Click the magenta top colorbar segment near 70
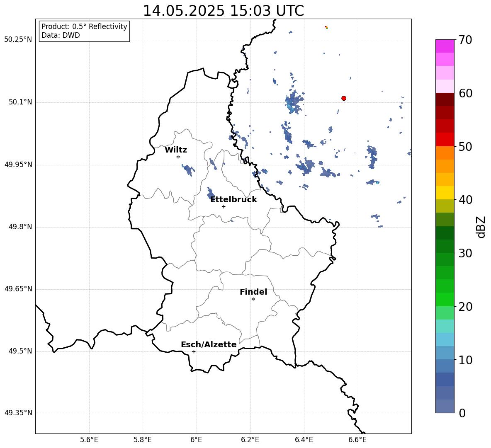491x448 pixels. (x=445, y=46)
